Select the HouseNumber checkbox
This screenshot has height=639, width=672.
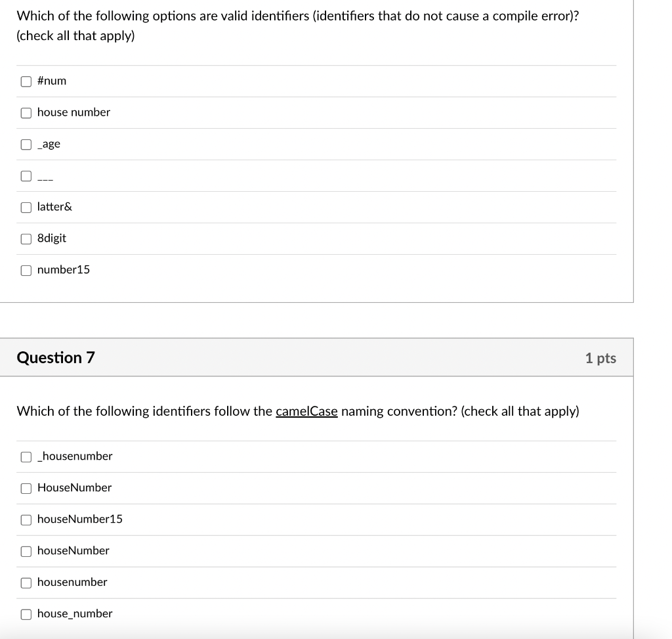26,488
